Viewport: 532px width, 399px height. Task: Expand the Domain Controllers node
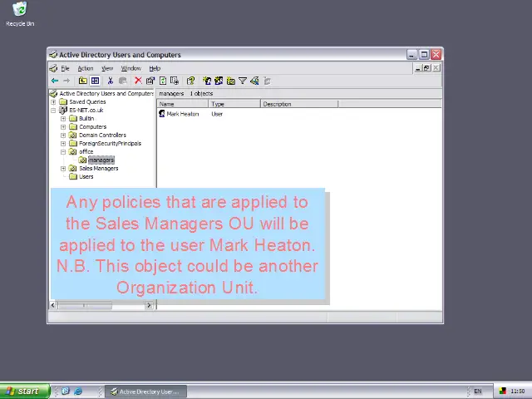coord(63,135)
